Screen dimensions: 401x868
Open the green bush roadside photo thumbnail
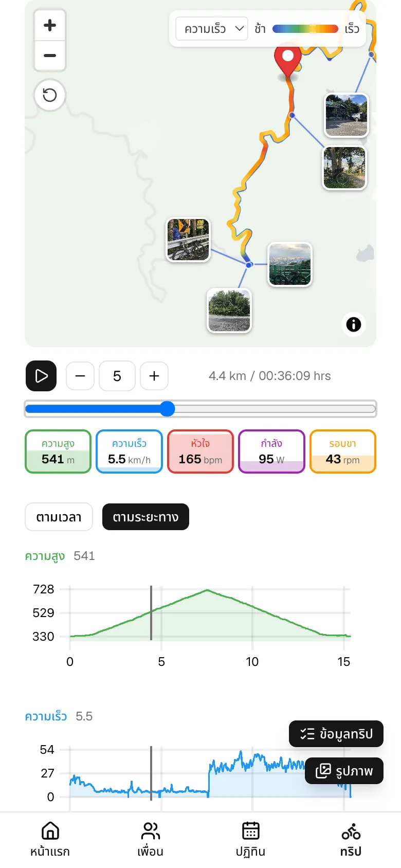pos(229,311)
